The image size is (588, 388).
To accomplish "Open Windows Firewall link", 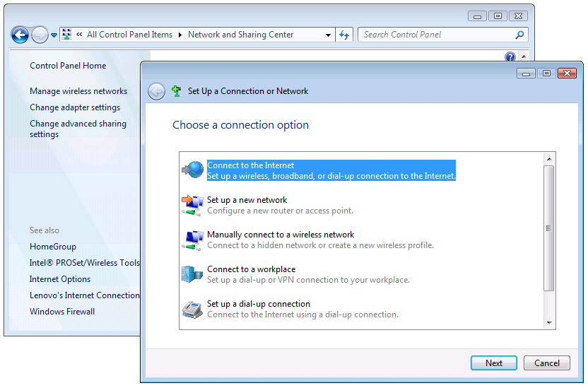I will (62, 312).
